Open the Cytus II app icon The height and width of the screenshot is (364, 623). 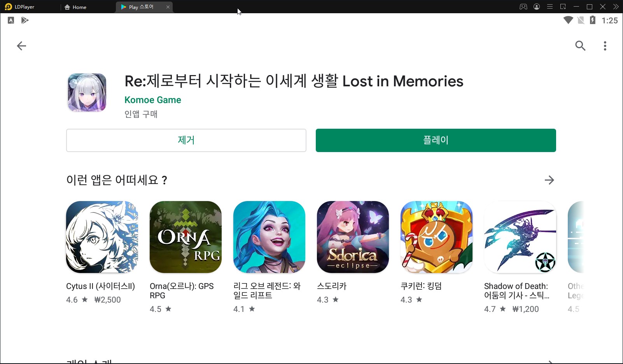(102, 237)
